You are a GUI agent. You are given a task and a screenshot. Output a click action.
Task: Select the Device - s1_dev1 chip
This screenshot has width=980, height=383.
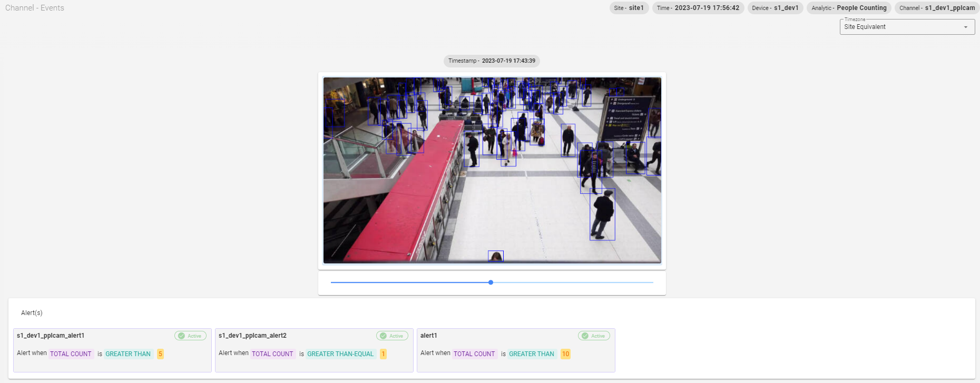coord(775,8)
